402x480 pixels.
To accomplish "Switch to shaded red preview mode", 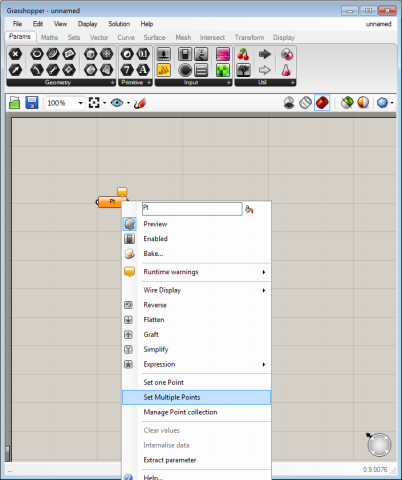I will (322, 103).
